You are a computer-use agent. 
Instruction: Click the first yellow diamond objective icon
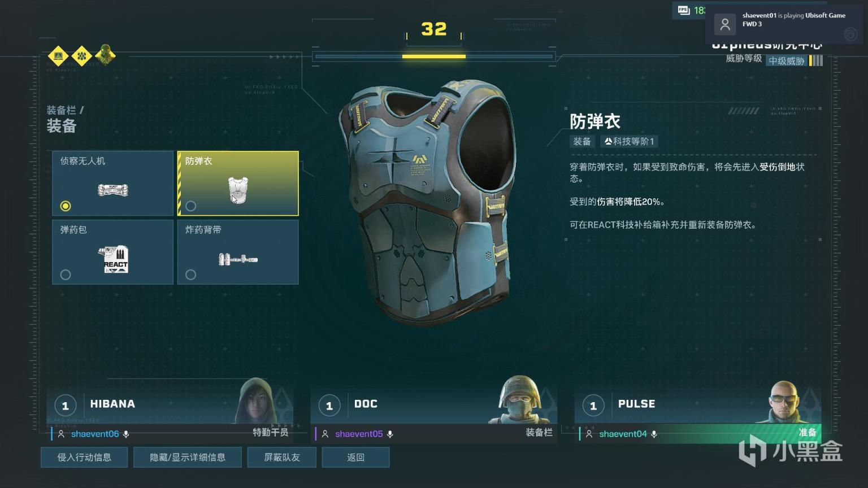pos(58,55)
